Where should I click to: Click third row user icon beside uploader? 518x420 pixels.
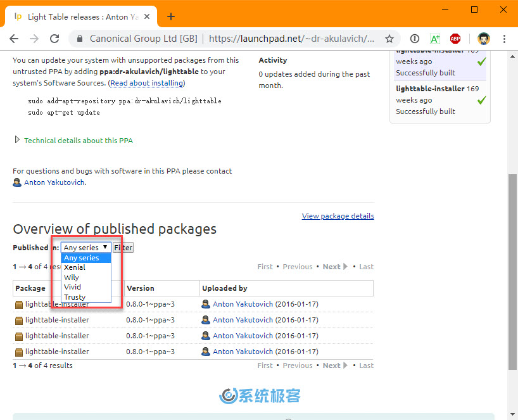[205, 336]
